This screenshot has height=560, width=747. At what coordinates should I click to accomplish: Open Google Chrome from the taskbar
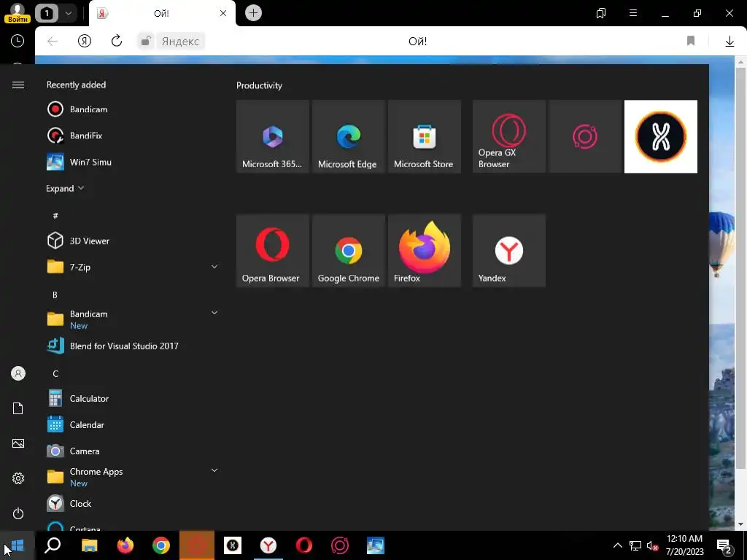coord(161,545)
